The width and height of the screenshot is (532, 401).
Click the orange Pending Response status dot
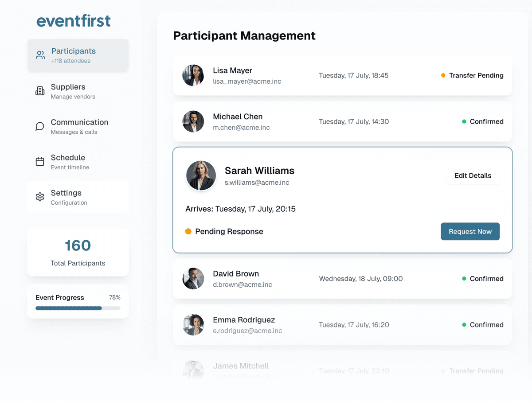tap(188, 231)
